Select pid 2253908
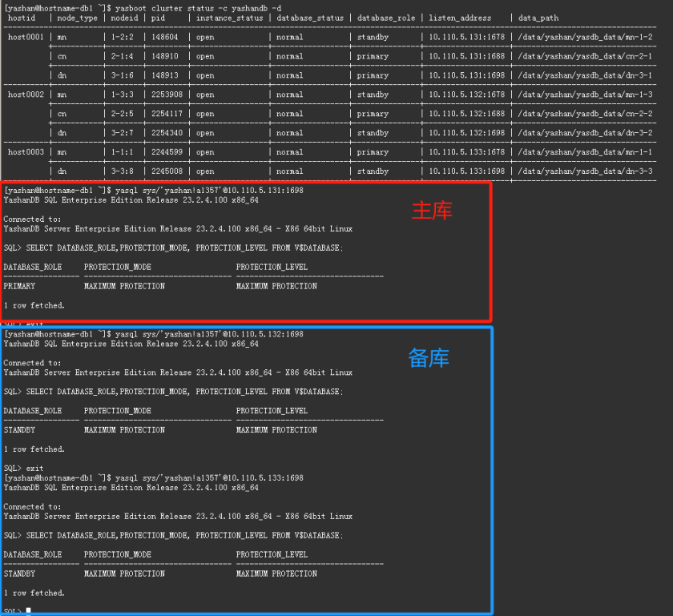This screenshot has height=616, width=673. [x=167, y=95]
